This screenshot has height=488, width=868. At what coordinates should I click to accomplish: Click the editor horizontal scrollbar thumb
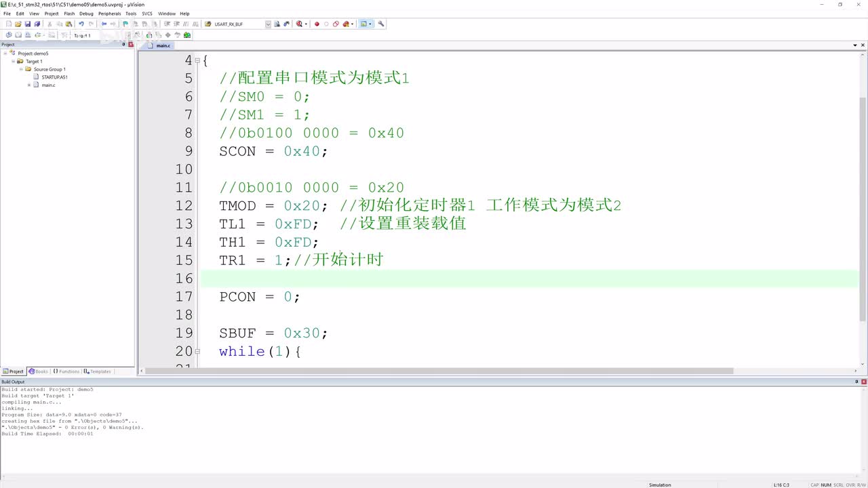point(441,371)
